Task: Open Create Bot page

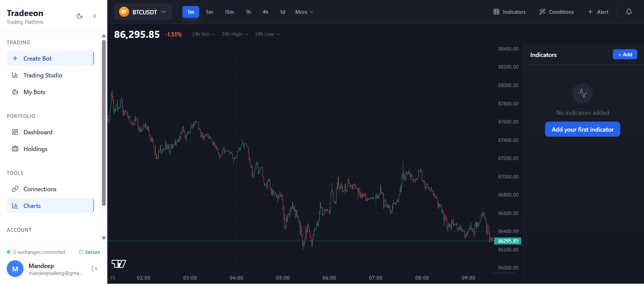Action: pos(50,58)
